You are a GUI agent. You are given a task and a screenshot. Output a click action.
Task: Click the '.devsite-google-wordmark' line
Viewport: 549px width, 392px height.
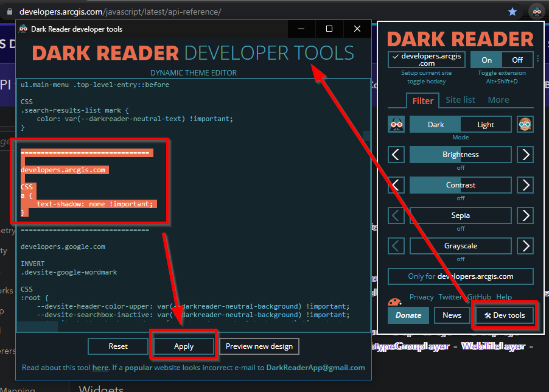[69, 272]
